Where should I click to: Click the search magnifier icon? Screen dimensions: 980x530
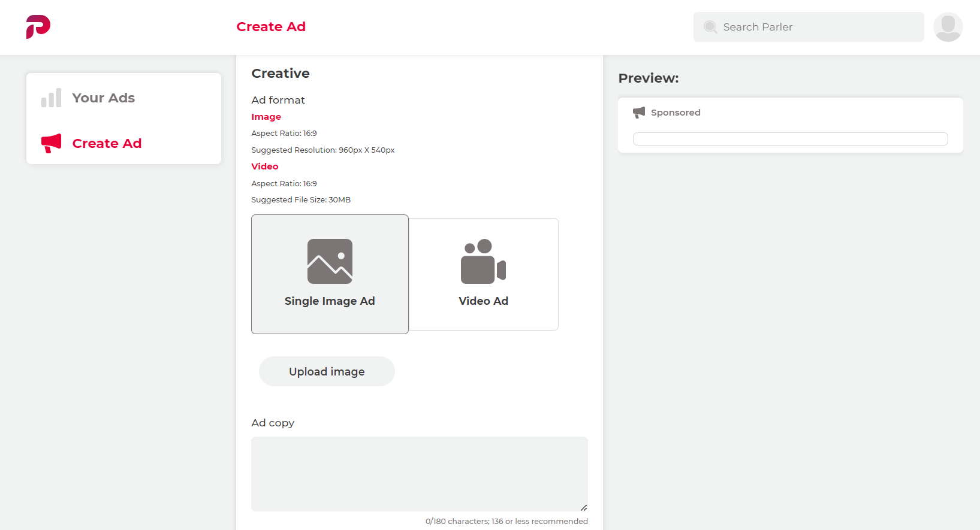coord(710,27)
